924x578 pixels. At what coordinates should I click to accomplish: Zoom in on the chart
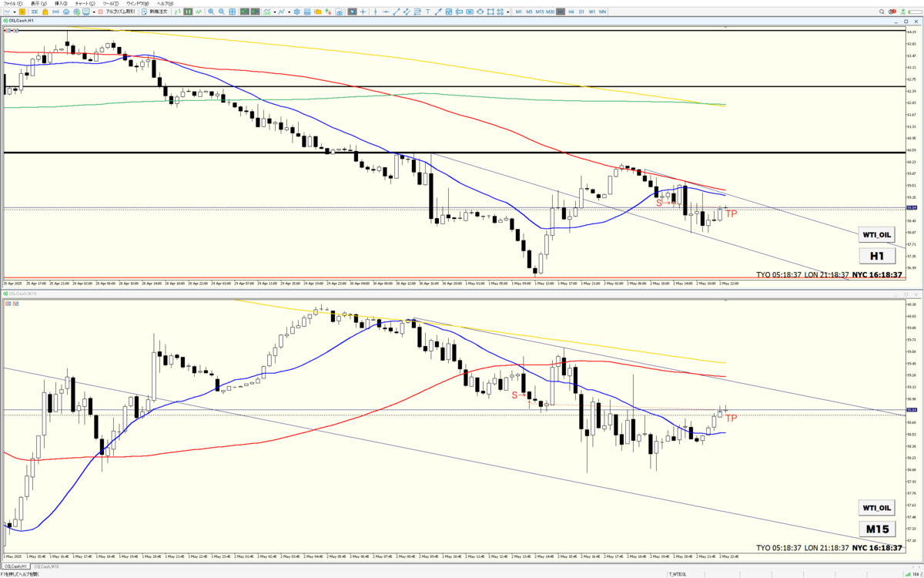[211, 12]
